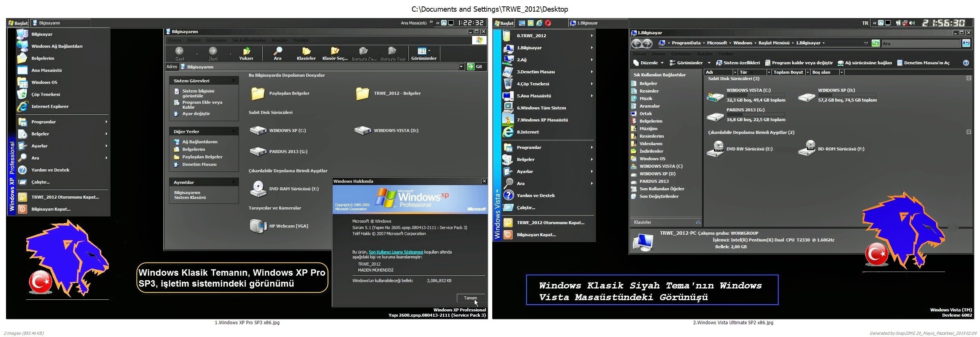Click TR language indicator in Vista taskbar

click(x=865, y=23)
